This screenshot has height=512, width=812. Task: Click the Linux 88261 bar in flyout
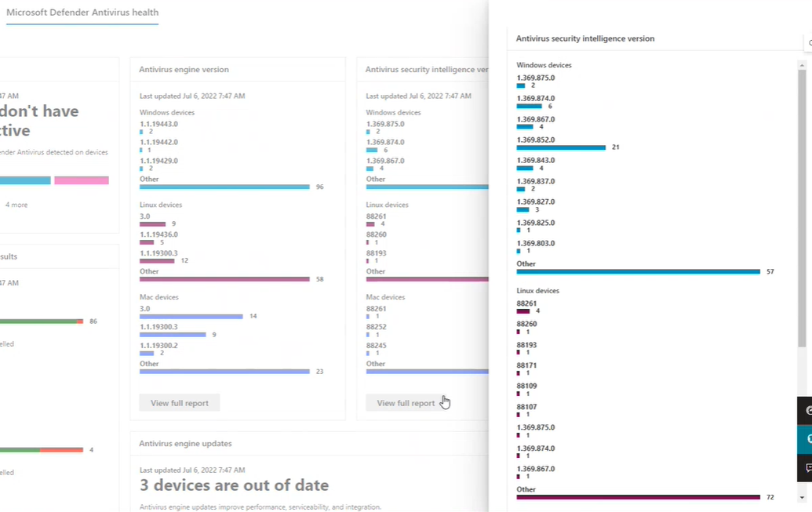tap(523, 310)
